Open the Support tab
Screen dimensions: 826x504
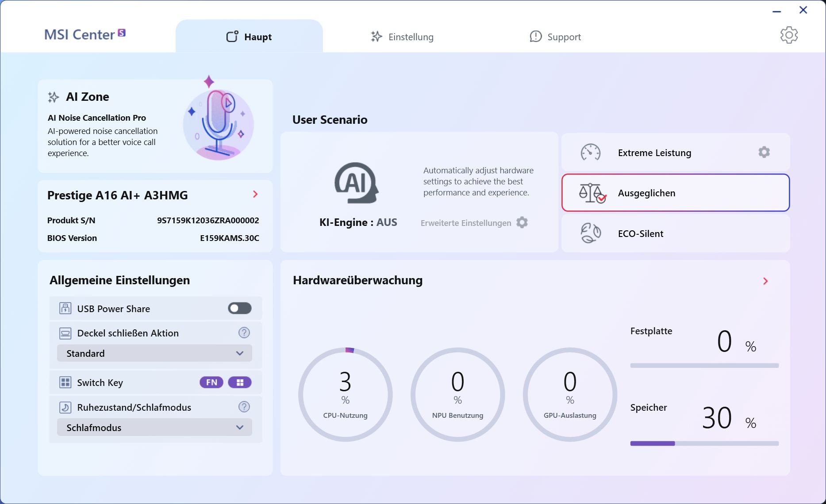555,37
